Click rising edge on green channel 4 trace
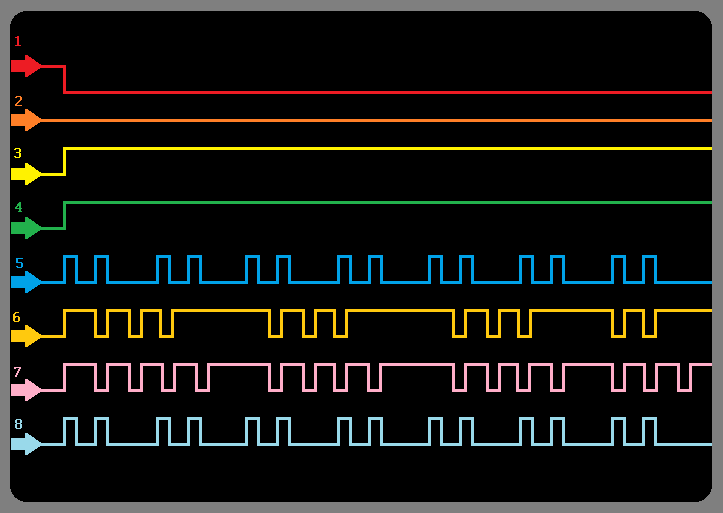 click(65, 215)
